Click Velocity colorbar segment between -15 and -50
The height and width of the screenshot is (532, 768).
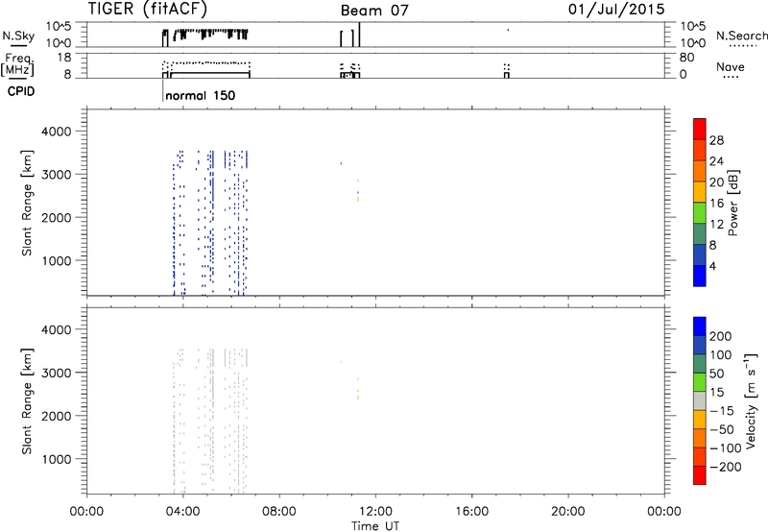(700, 420)
